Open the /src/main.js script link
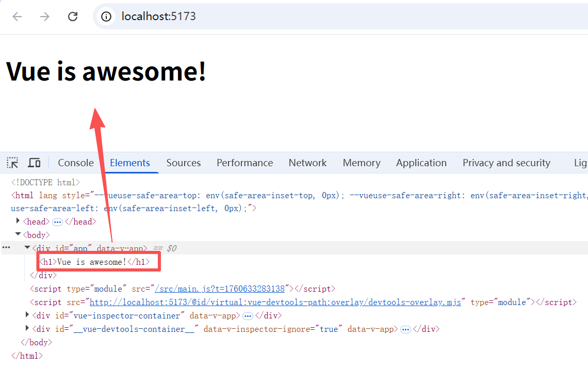 click(x=220, y=289)
